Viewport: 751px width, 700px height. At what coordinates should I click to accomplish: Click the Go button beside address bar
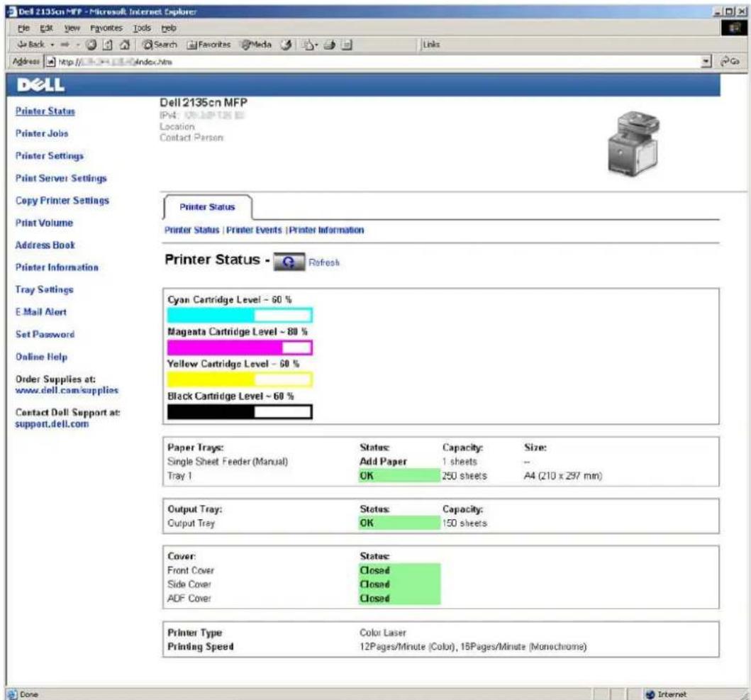[x=731, y=61]
